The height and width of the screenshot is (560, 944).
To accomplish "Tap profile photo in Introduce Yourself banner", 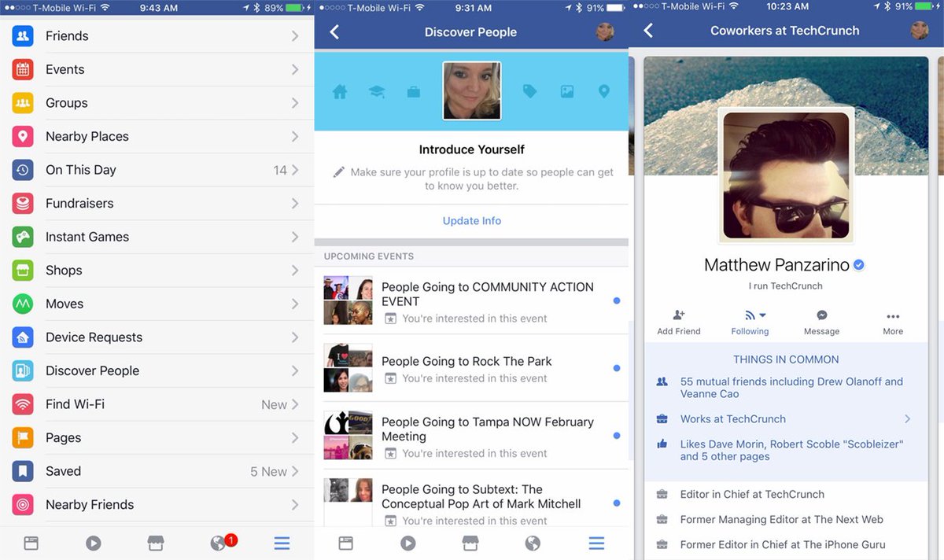I will point(471,91).
